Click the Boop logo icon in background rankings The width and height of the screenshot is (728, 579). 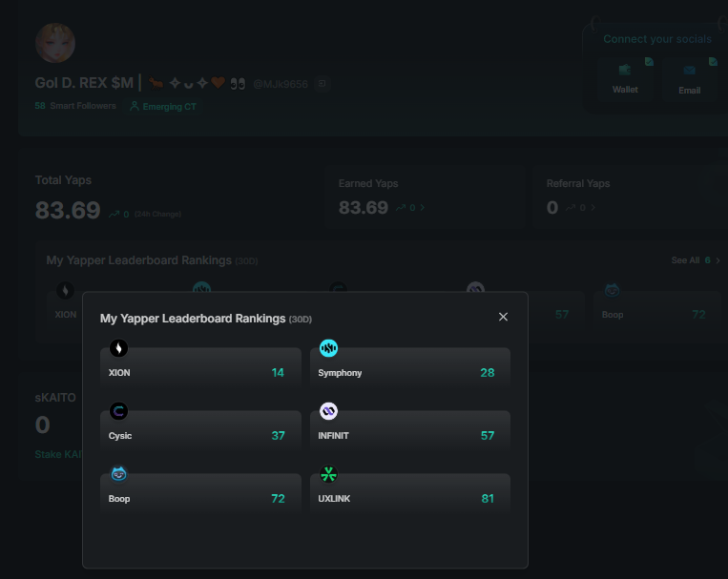pyautogui.click(x=612, y=290)
